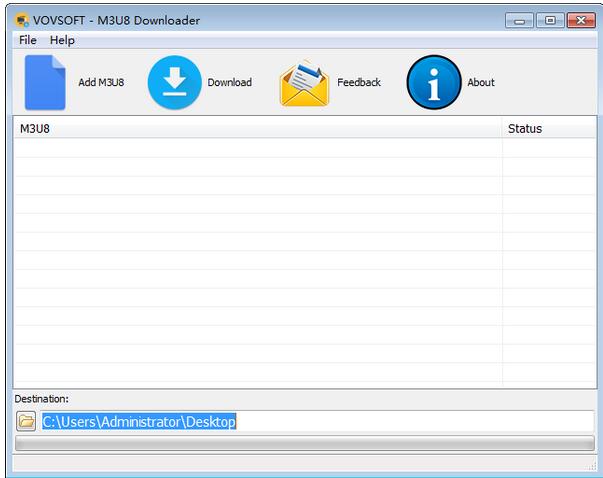Click the window resize grip corner

(592, 466)
